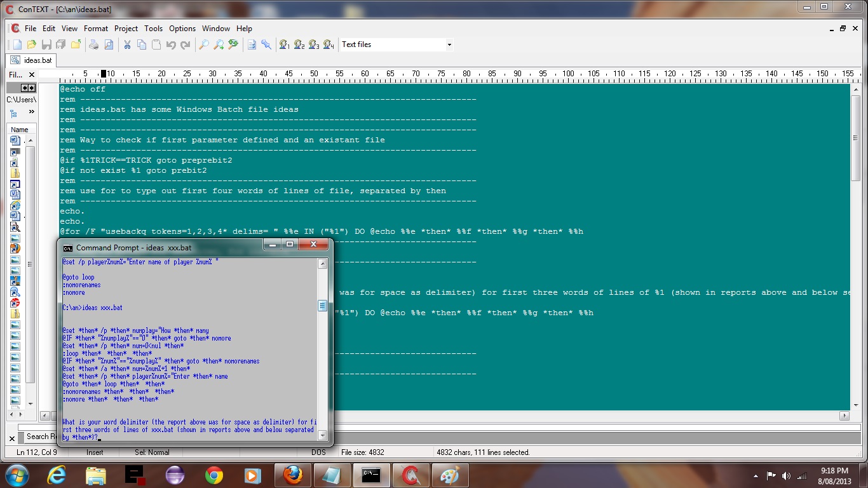Image resolution: width=868 pixels, height=488 pixels.
Task: Close the file panel with X button
Action: pos(32,75)
